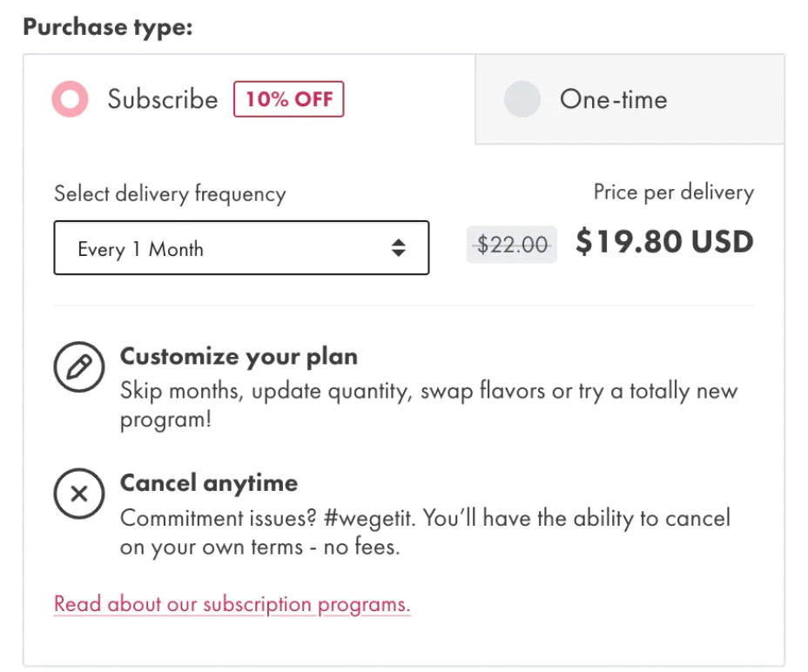Click the up-down arrows in the frequency selector
Image resolution: width=808 pixels, height=672 pixels.
point(398,249)
